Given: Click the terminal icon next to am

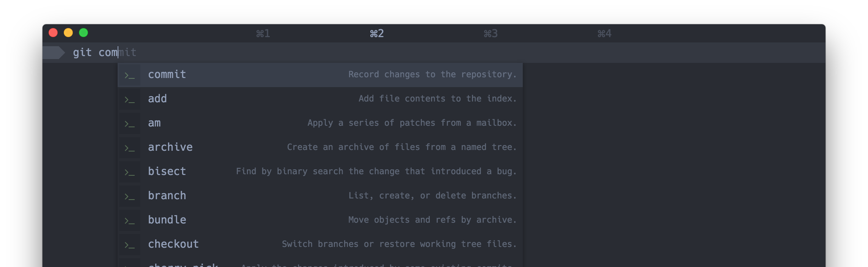Looking at the screenshot, I should click(130, 123).
